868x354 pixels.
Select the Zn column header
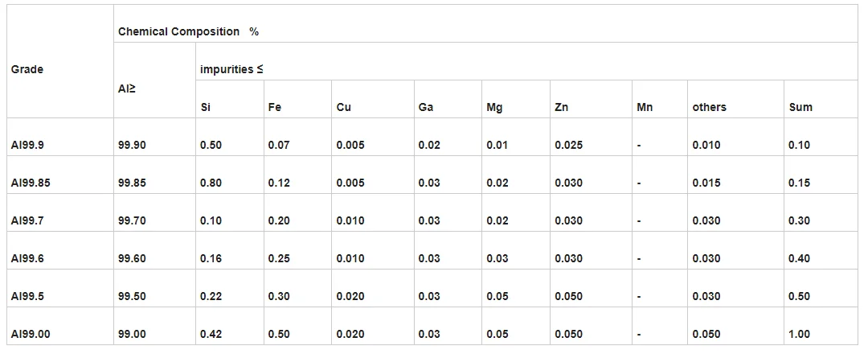click(562, 107)
